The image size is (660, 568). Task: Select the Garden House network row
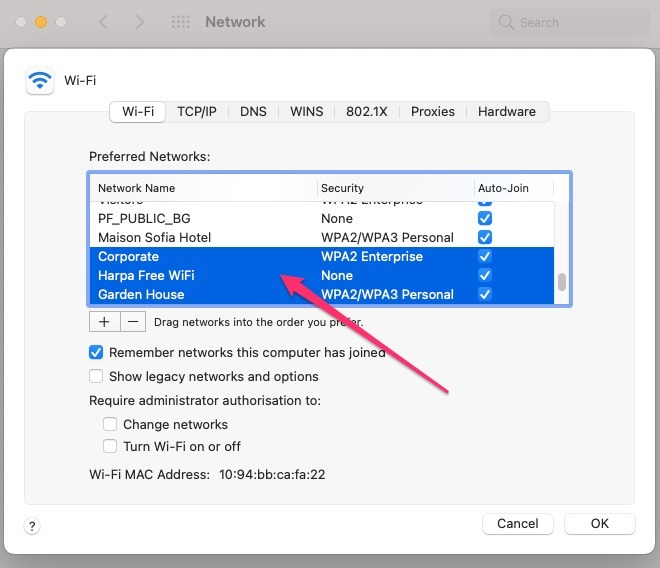(322, 294)
